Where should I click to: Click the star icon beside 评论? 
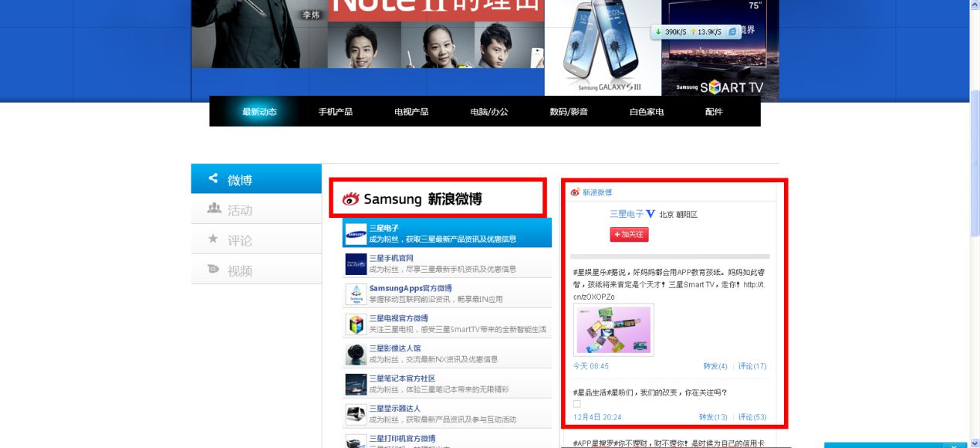point(213,239)
